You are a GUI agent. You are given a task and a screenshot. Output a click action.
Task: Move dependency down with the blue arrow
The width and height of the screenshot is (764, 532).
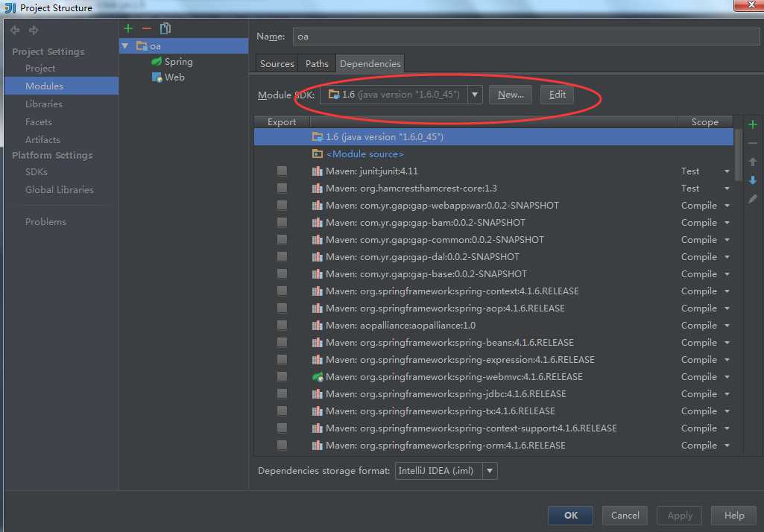[x=753, y=180]
